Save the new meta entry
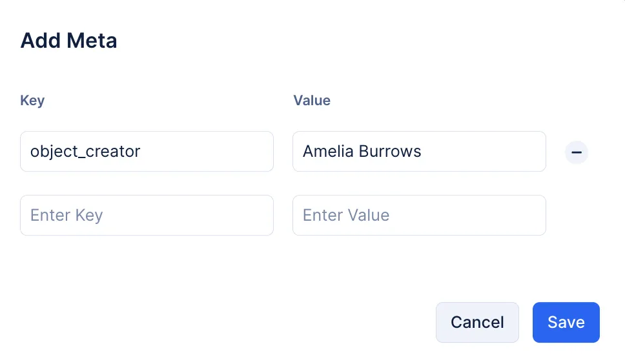The image size is (625, 364). 566,322
